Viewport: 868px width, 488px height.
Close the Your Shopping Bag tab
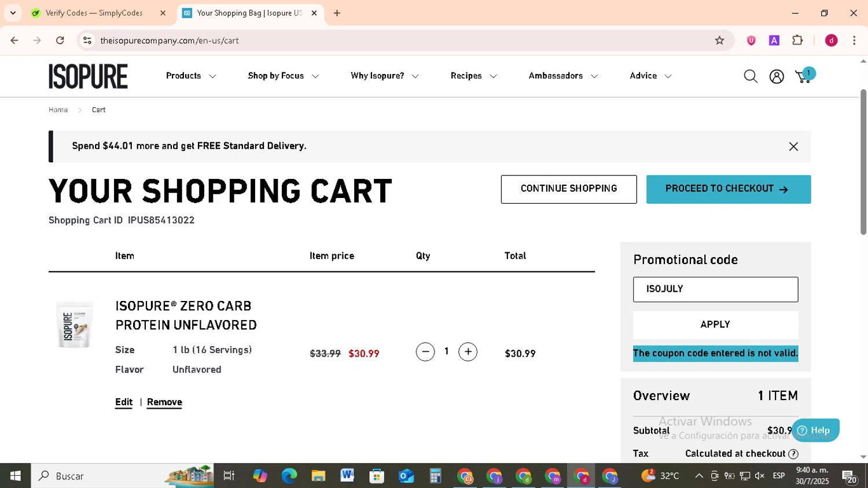314,13
